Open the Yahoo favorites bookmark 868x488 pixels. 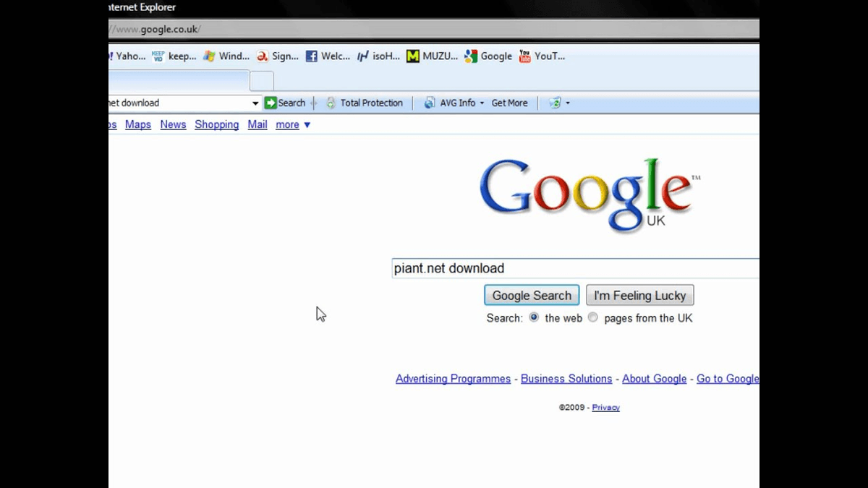[x=127, y=56]
